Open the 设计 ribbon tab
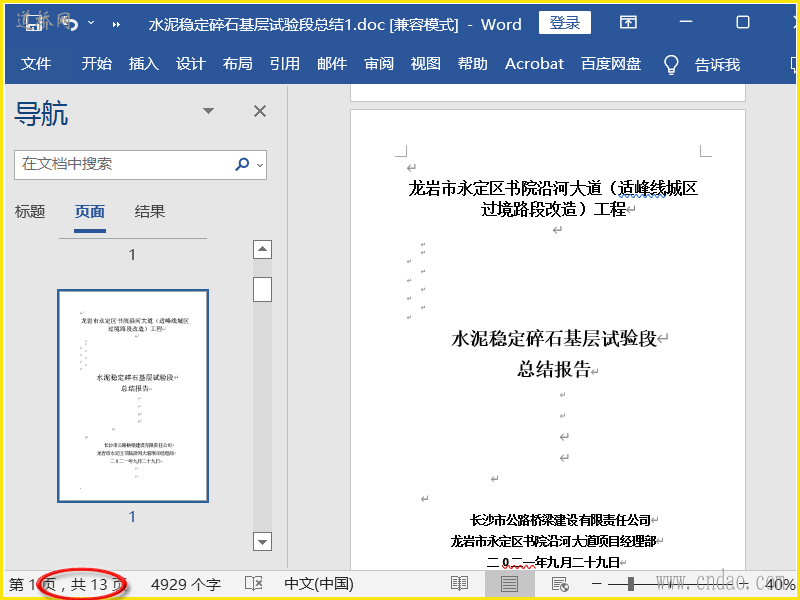Image resolution: width=800 pixels, height=600 pixels. tap(190, 64)
